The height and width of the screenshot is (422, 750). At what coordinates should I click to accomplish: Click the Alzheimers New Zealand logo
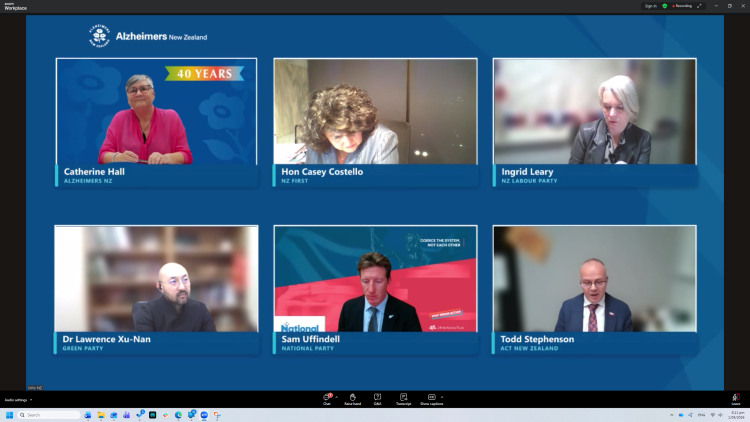148,36
